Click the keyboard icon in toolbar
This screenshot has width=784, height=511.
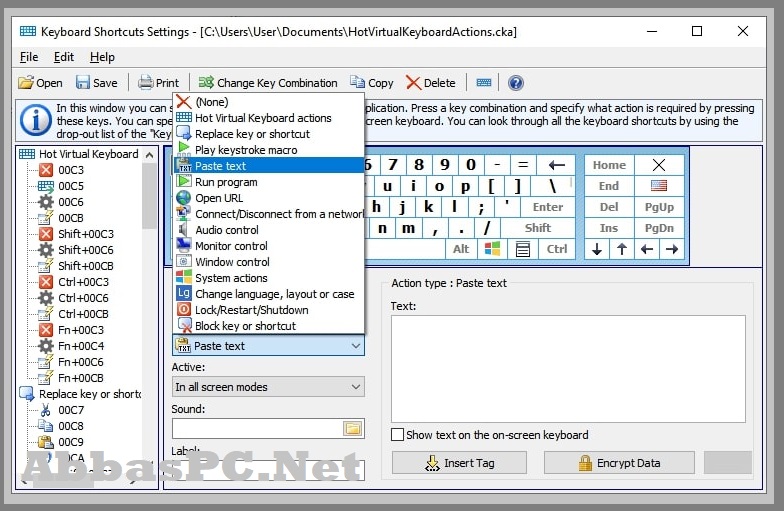coord(484,82)
